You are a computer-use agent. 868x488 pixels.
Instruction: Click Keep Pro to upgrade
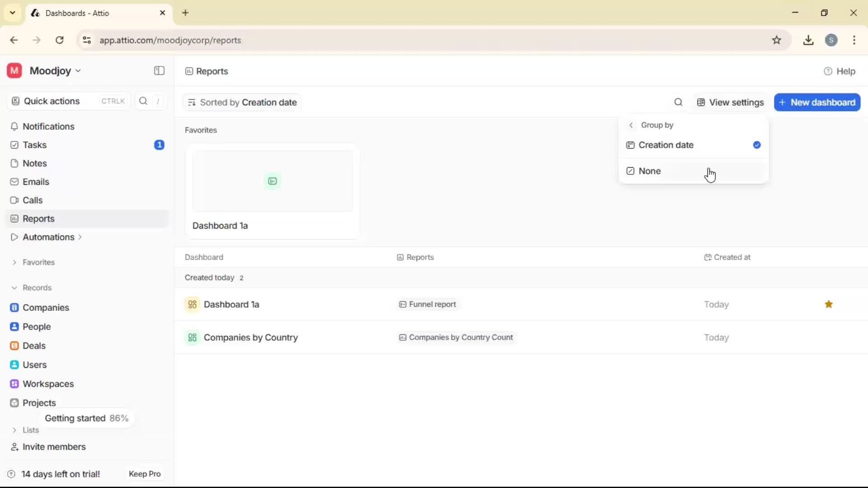(x=144, y=474)
